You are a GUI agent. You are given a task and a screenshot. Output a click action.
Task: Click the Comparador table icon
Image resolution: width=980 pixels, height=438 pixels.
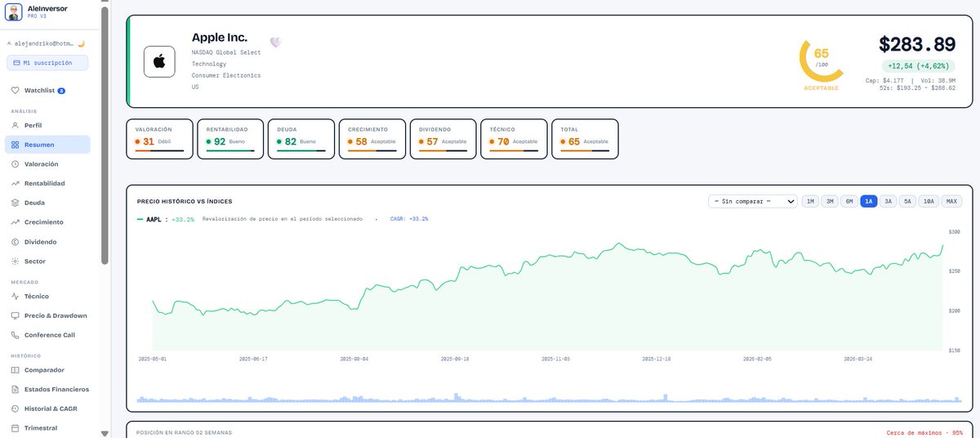(x=16, y=370)
